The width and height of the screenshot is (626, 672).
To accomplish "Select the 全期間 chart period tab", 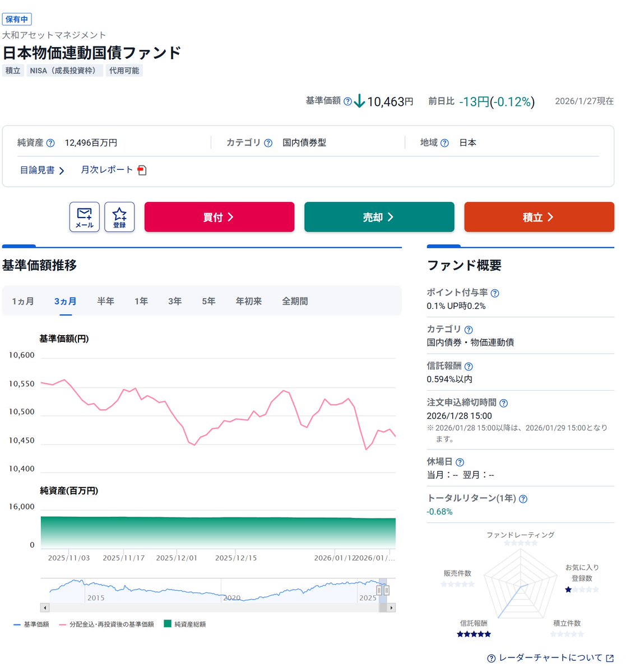I will point(295,301).
